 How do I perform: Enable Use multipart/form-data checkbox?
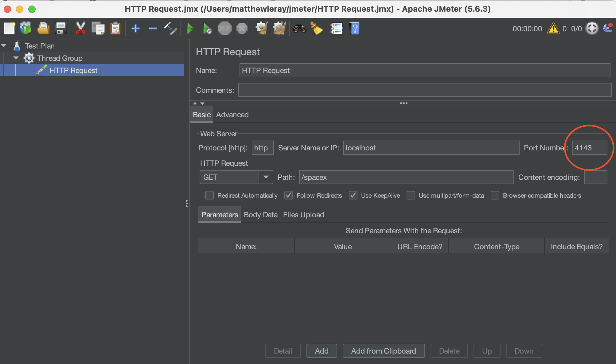(411, 195)
